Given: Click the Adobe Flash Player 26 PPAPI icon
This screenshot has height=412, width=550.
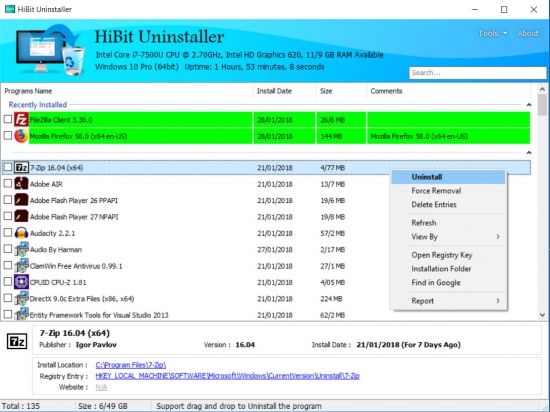Looking at the screenshot, I should (x=21, y=200).
